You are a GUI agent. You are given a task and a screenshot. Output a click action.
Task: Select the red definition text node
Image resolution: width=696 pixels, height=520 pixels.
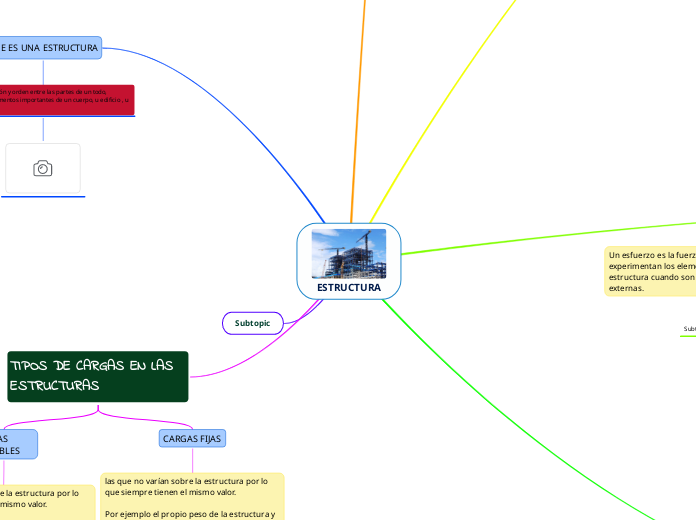67,100
